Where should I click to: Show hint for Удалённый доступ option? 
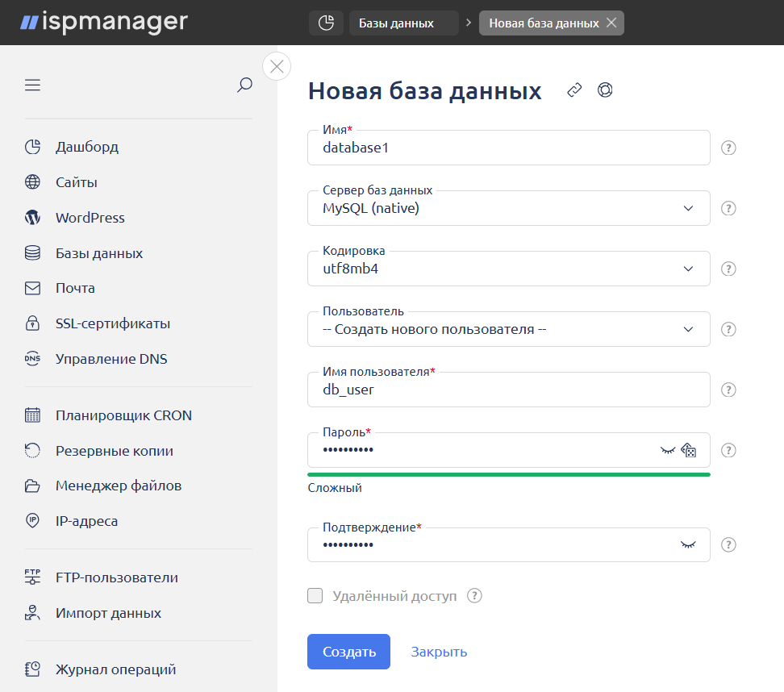pyautogui.click(x=474, y=596)
